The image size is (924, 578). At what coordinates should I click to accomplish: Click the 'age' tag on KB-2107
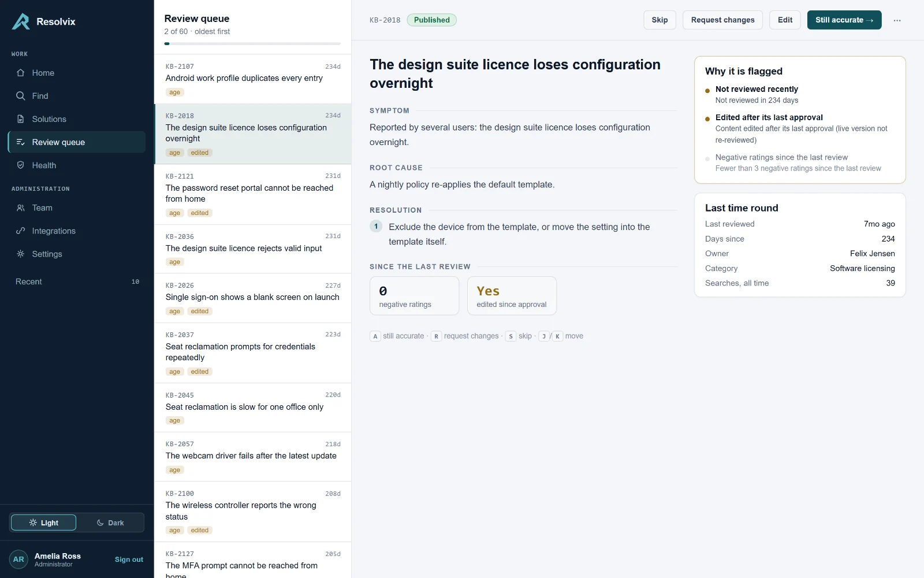(x=174, y=92)
